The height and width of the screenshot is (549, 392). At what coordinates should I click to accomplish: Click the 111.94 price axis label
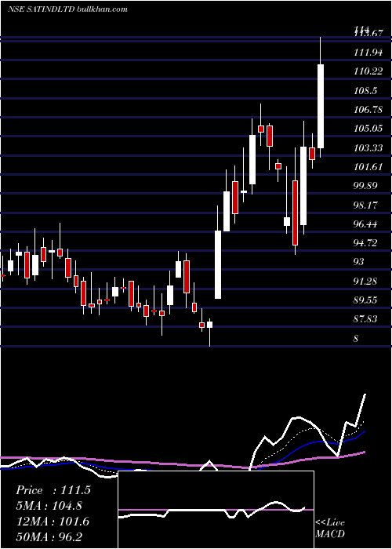[x=368, y=53]
